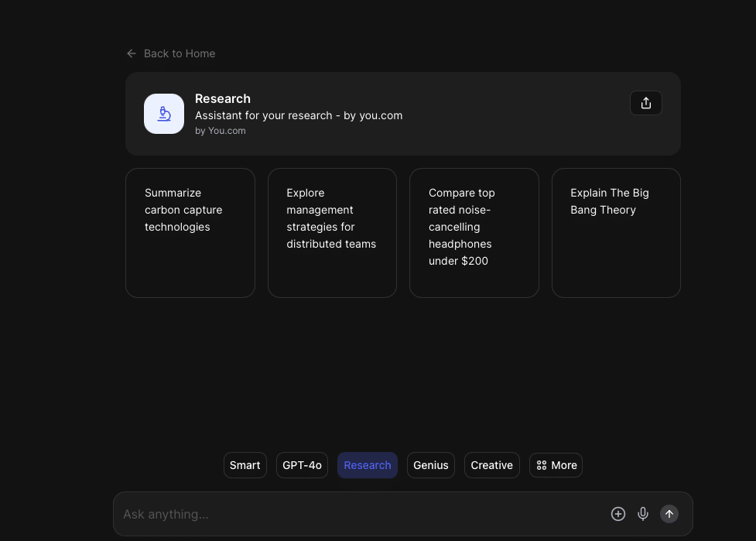Start voice input with microphone icon
The height and width of the screenshot is (541, 756).
(x=643, y=514)
